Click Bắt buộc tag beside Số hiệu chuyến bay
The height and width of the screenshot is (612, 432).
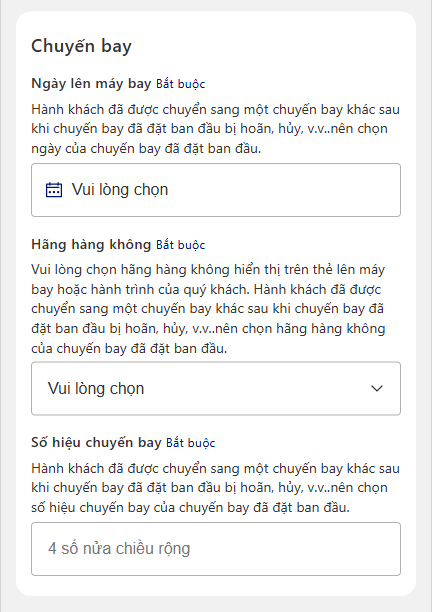(x=190, y=443)
